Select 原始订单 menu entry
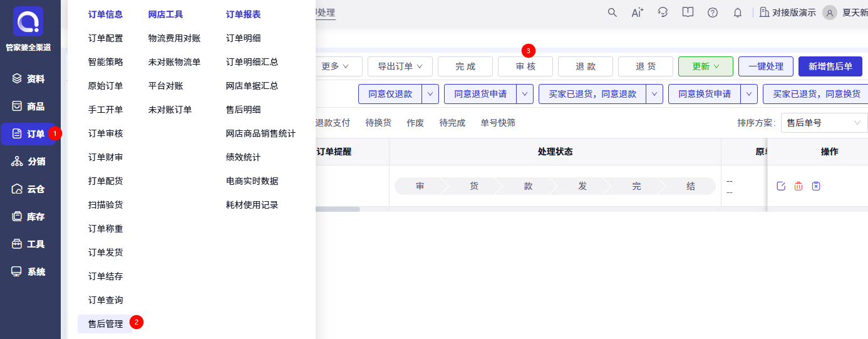Image resolution: width=868 pixels, height=339 pixels. coord(105,86)
